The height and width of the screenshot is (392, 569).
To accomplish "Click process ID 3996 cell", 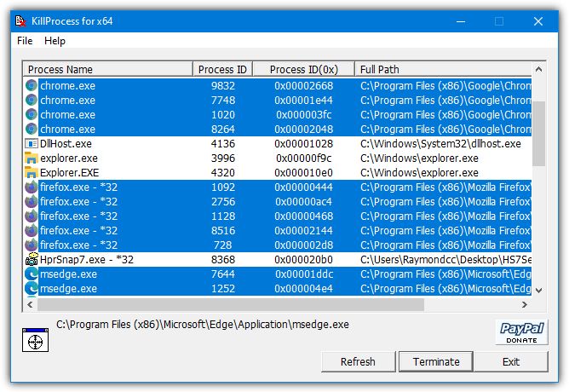I will pos(223,159).
